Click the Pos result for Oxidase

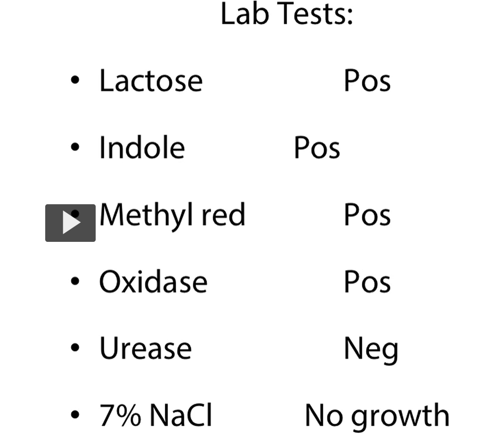pos(367,282)
